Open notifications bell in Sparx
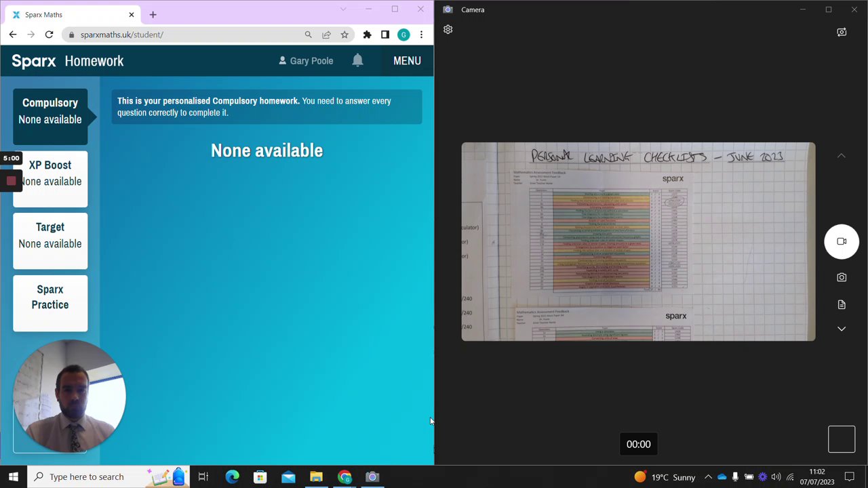The height and width of the screenshot is (488, 868). click(x=357, y=60)
